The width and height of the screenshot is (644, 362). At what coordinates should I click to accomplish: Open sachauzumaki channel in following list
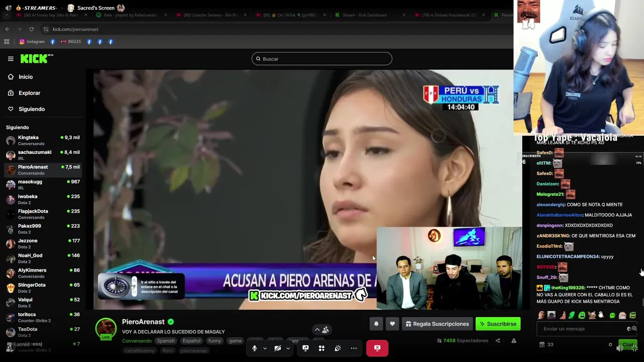click(x=43, y=155)
